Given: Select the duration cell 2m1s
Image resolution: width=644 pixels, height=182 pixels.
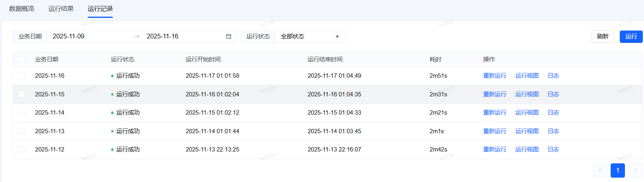Looking at the screenshot, I should pos(437,131).
